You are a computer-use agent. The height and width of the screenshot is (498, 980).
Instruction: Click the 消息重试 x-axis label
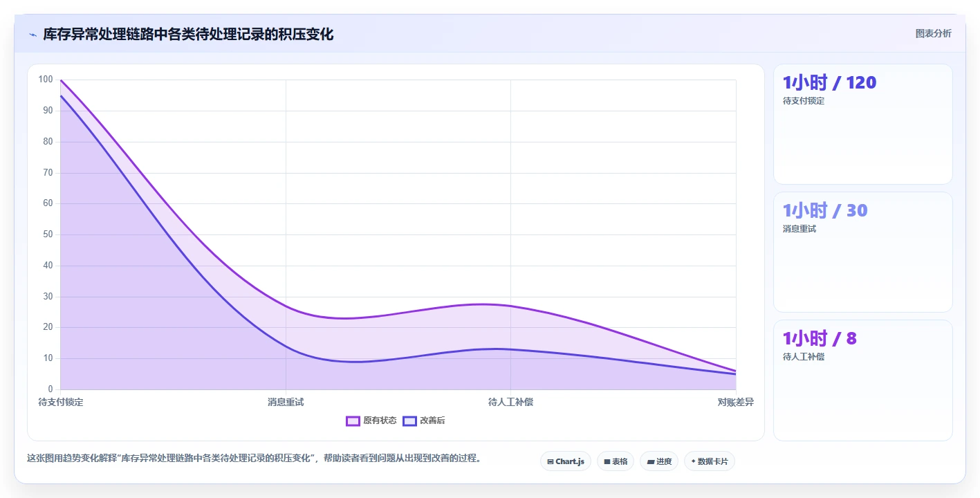tap(286, 402)
